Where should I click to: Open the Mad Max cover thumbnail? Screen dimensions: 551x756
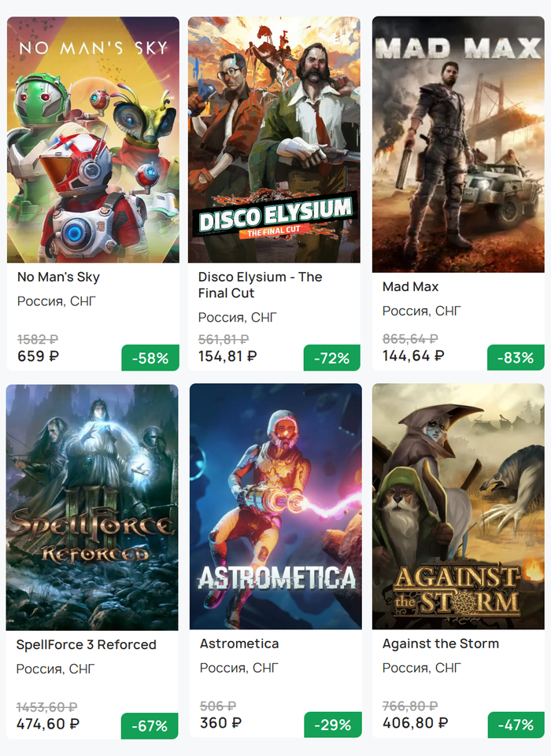[x=458, y=145]
